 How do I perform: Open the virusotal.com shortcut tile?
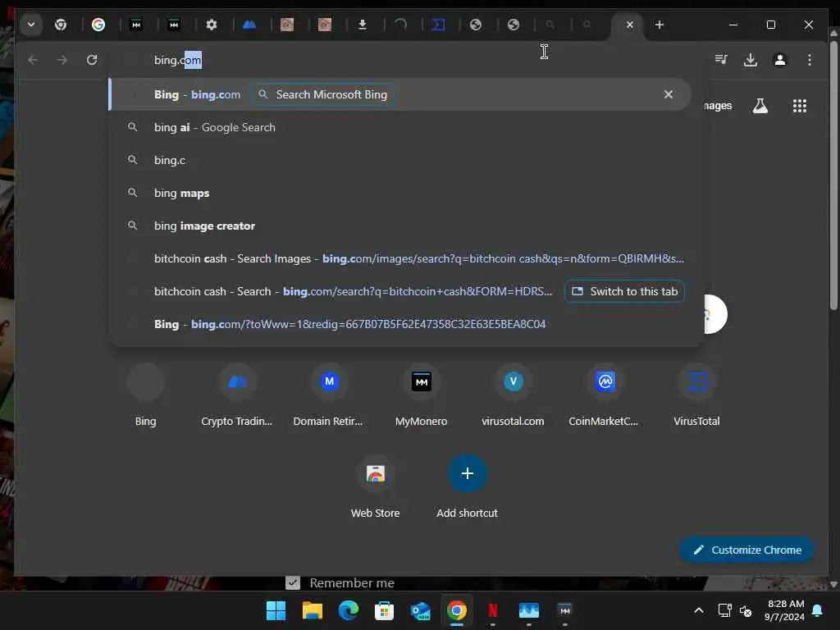[x=513, y=395]
